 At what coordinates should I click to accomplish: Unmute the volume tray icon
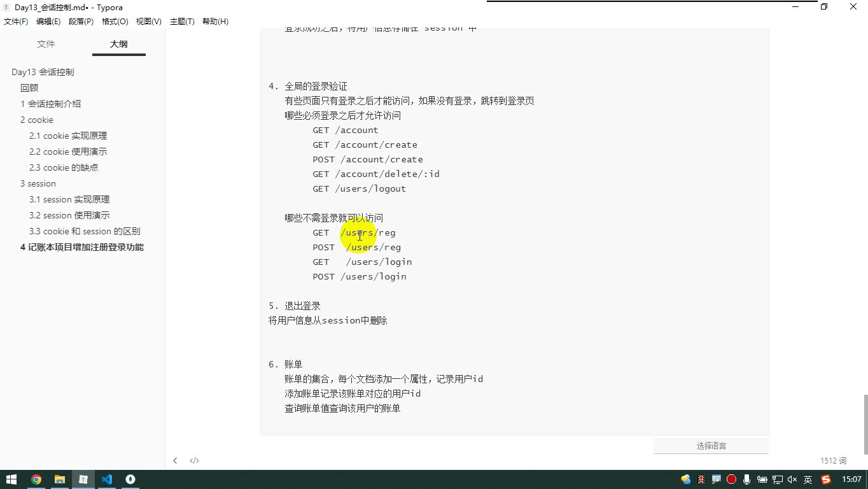792,479
